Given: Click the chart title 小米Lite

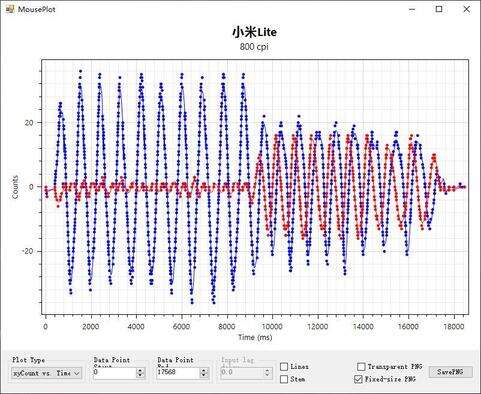Looking at the screenshot, I should pos(254,32).
